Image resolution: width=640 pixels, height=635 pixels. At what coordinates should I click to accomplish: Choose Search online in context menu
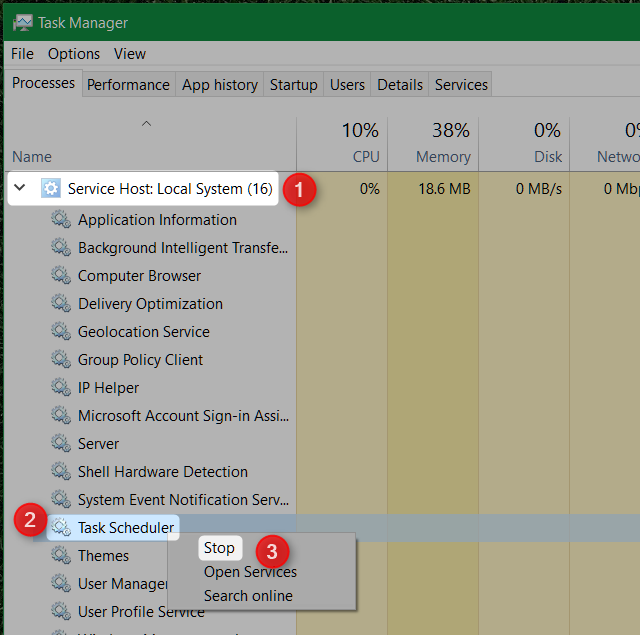[248, 596]
